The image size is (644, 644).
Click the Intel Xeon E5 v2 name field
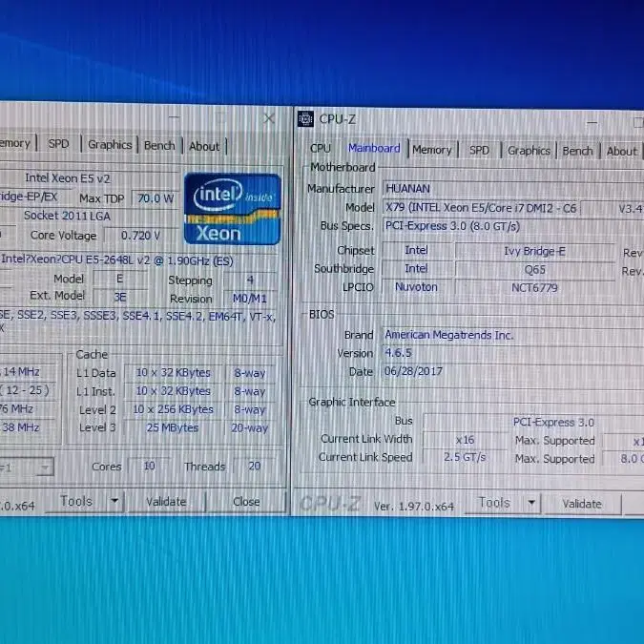coord(89,178)
